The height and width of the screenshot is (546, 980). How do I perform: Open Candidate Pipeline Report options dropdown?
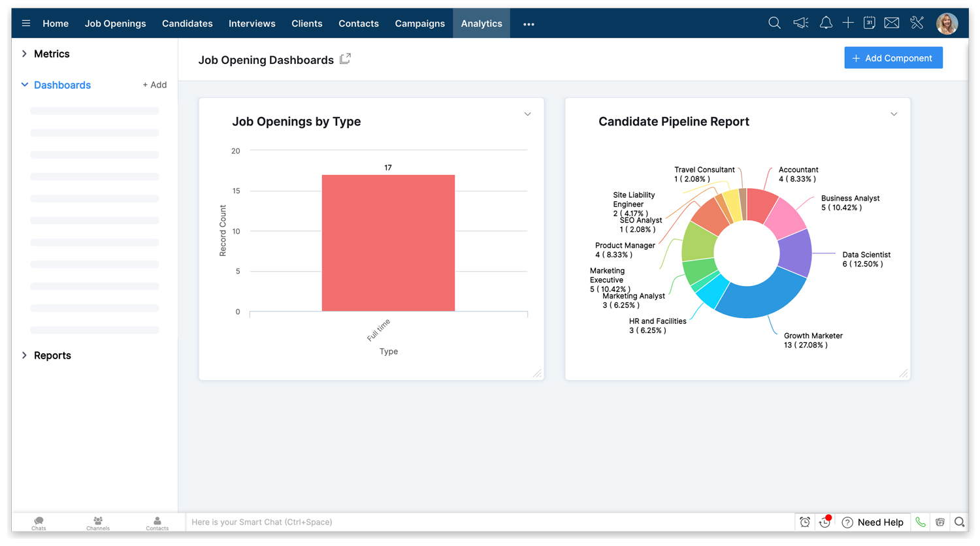pyautogui.click(x=894, y=114)
